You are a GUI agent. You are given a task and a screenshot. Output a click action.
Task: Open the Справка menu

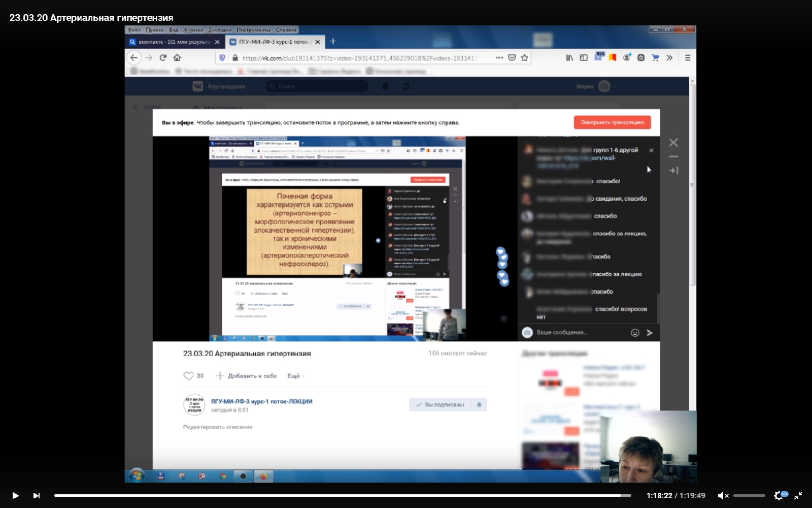coord(286,30)
